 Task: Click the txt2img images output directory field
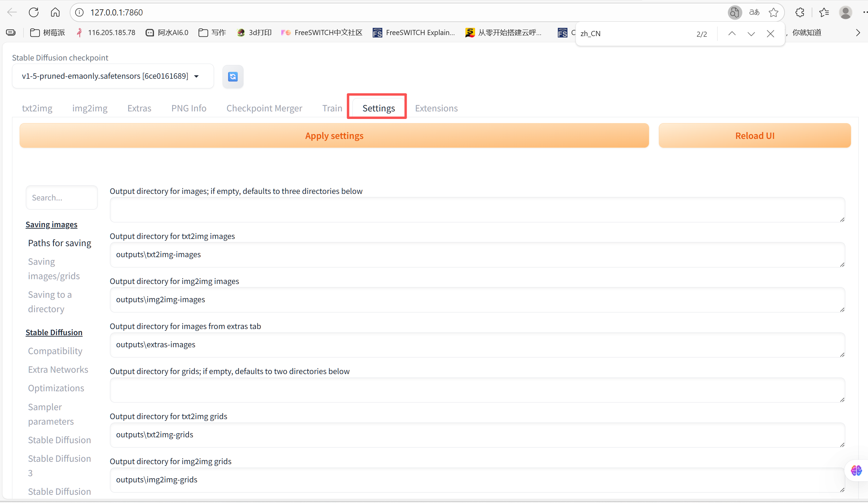coord(477,254)
